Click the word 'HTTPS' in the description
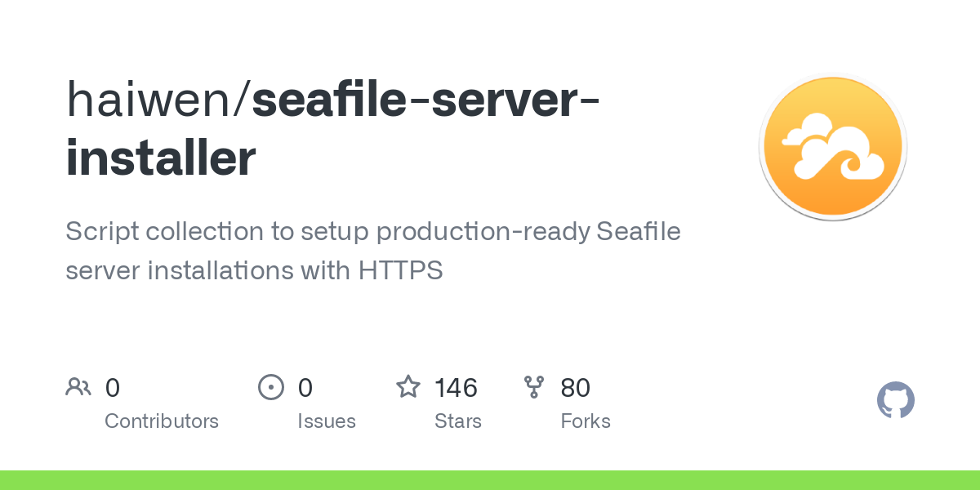This screenshot has width=980, height=490. [x=400, y=269]
